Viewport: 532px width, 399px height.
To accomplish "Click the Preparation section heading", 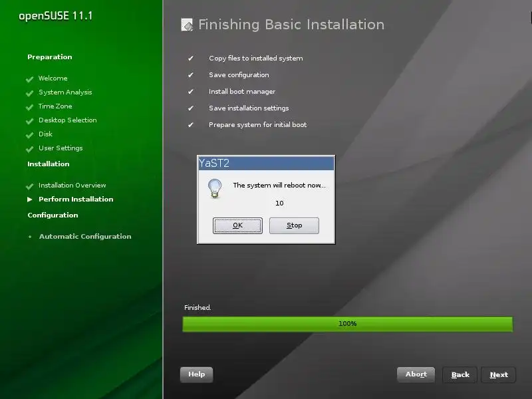I will 49,57.
